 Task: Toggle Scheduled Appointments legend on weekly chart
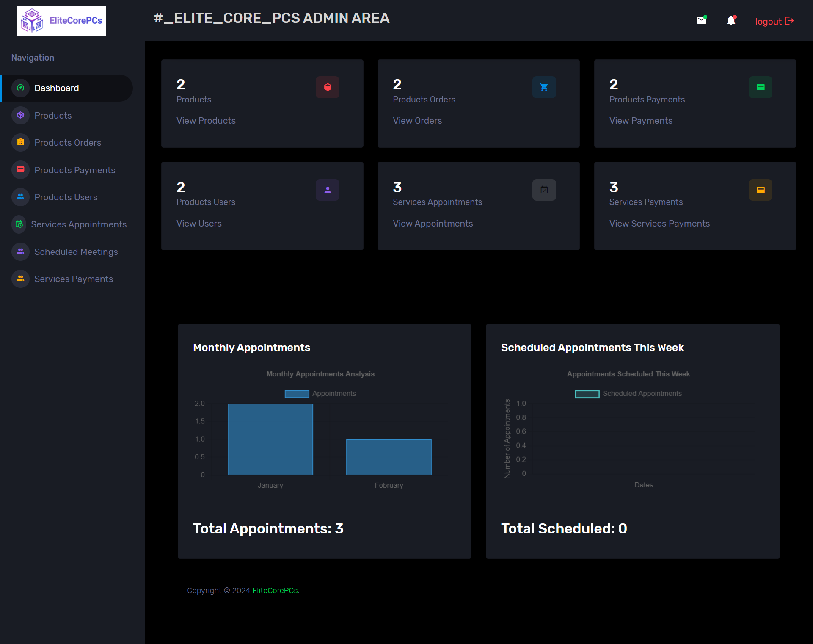point(628,394)
